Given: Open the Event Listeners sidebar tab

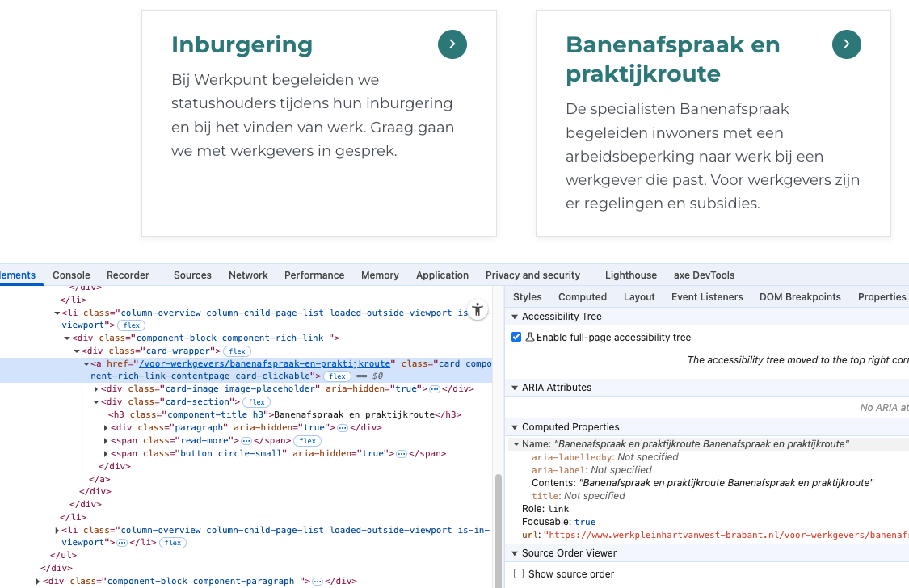Looking at the screenshot, I should coord(707,297).
